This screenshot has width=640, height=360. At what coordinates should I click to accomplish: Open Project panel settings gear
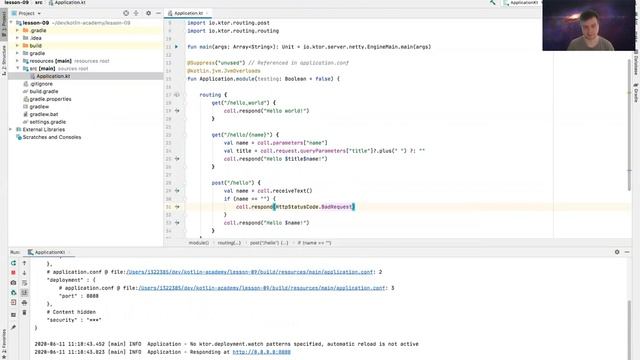point(149,13)
